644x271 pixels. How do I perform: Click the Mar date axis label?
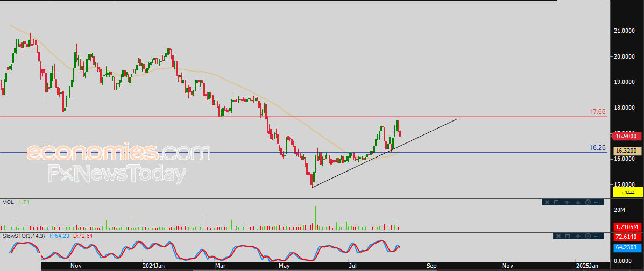pos(221,266)
